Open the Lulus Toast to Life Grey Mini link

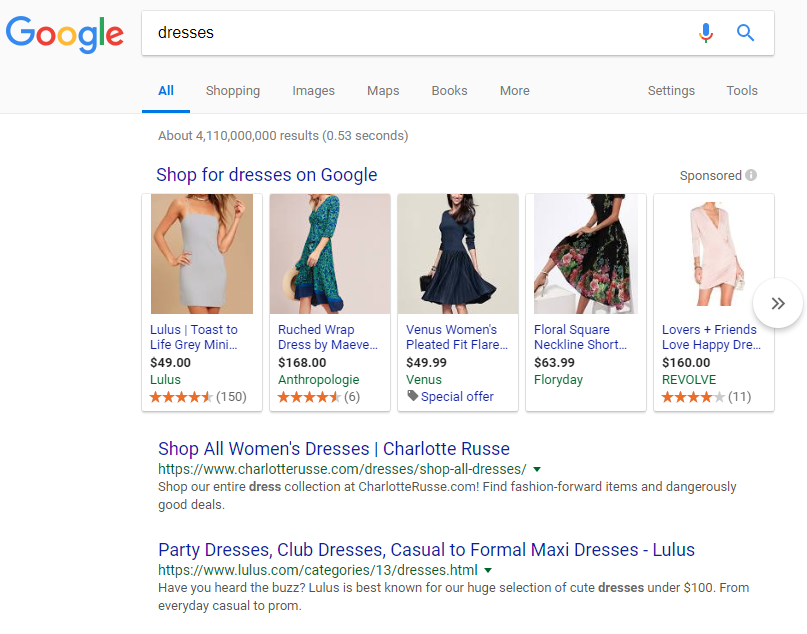[x=194, y=337]
